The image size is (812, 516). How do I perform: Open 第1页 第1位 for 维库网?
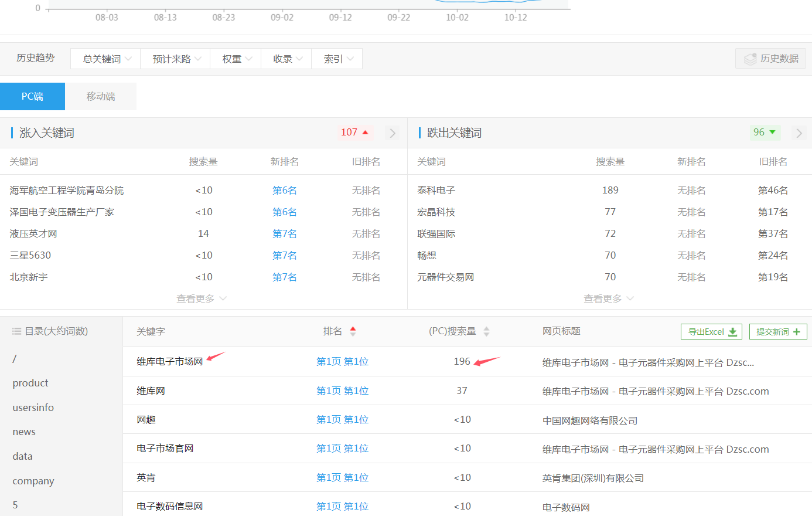(343, 391)
